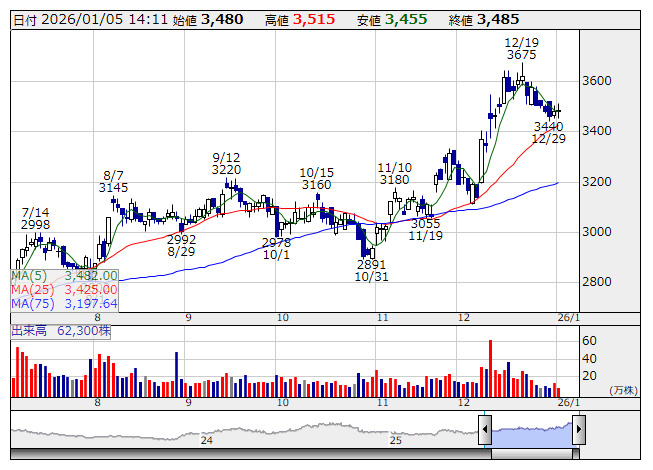The height and width of the screenshot is (470, 653).
Task: Click the year 25 marker in navigator
Action: click(396, 440)
